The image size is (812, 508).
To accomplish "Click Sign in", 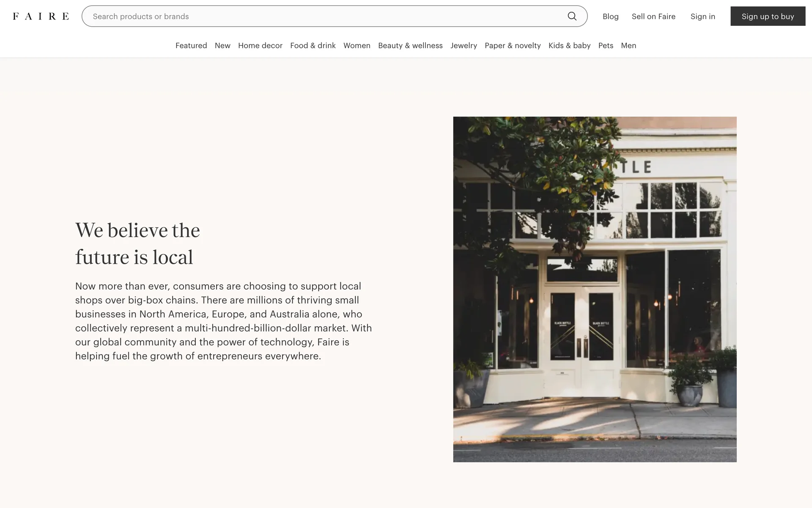I will [x=702, y=17].
